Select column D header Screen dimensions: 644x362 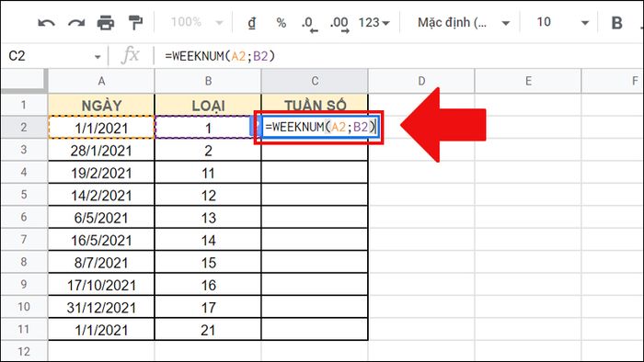tap(421, 81)
